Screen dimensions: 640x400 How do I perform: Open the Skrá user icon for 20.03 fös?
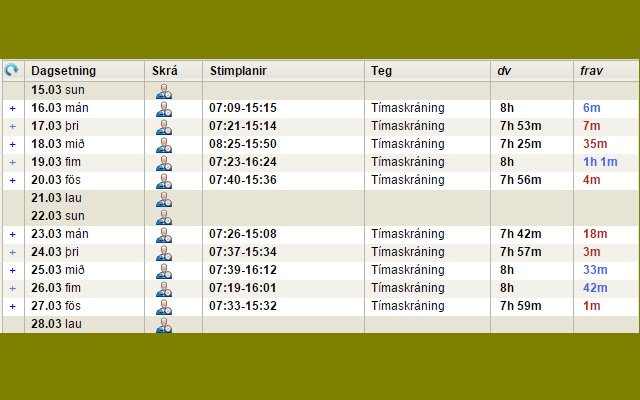click(164, 181)
